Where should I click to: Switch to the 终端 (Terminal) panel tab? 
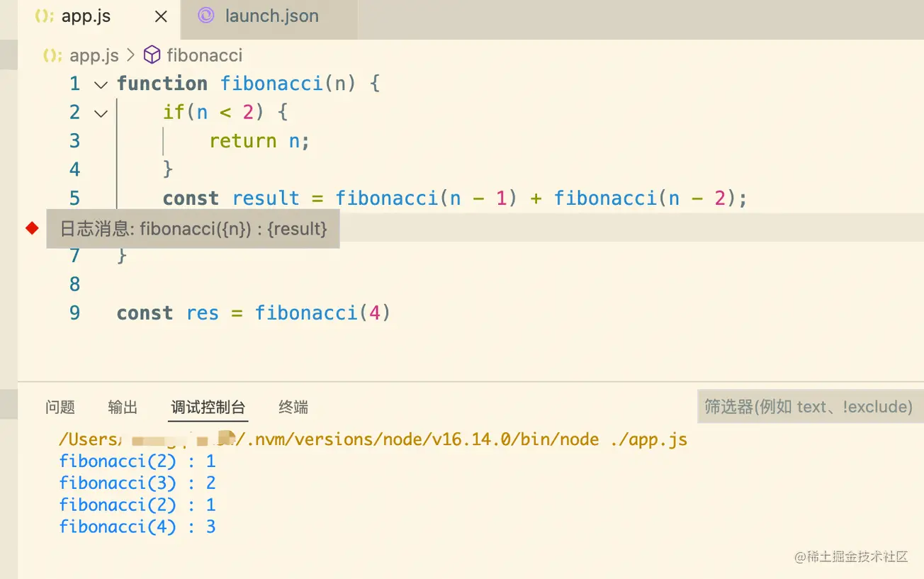tap(293, 407)
